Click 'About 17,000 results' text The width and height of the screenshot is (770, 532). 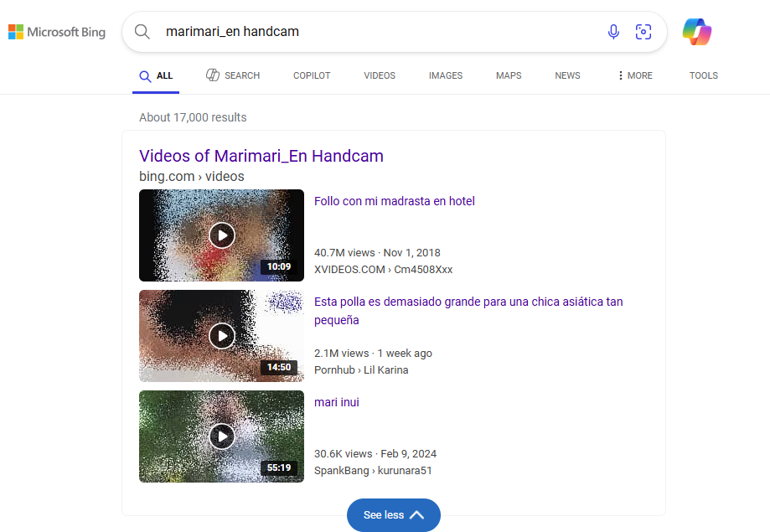193,117
